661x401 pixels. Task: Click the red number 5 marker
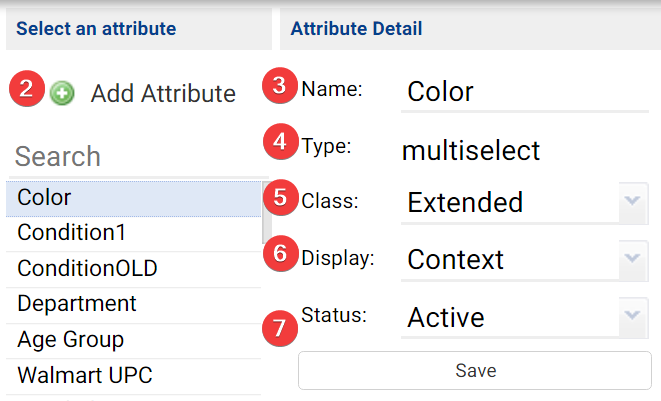tap(281, 197)
